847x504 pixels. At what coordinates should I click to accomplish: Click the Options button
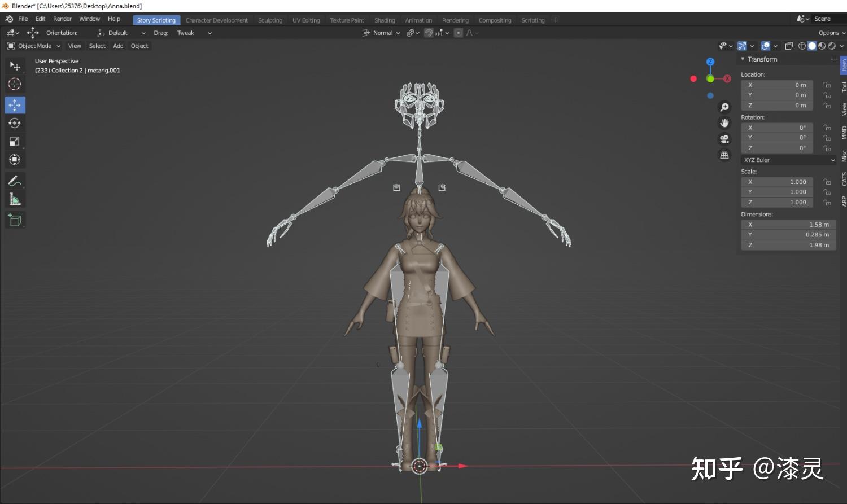pyautogui.click(x=828, y=32)
